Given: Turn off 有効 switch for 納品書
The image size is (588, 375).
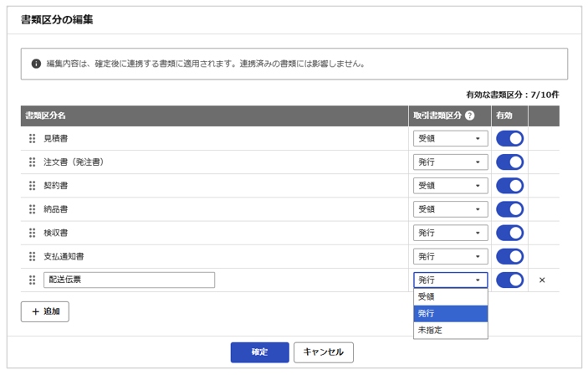Looking at the screenshot, I should point(509,209).
